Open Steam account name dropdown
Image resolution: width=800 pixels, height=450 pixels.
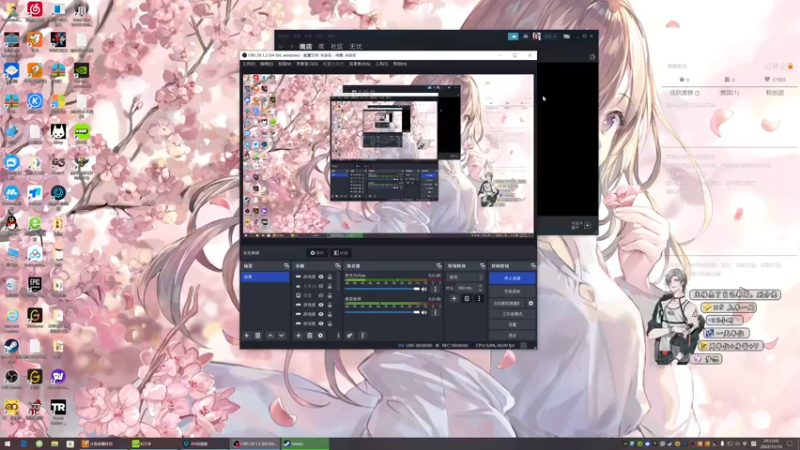(550, 36)
